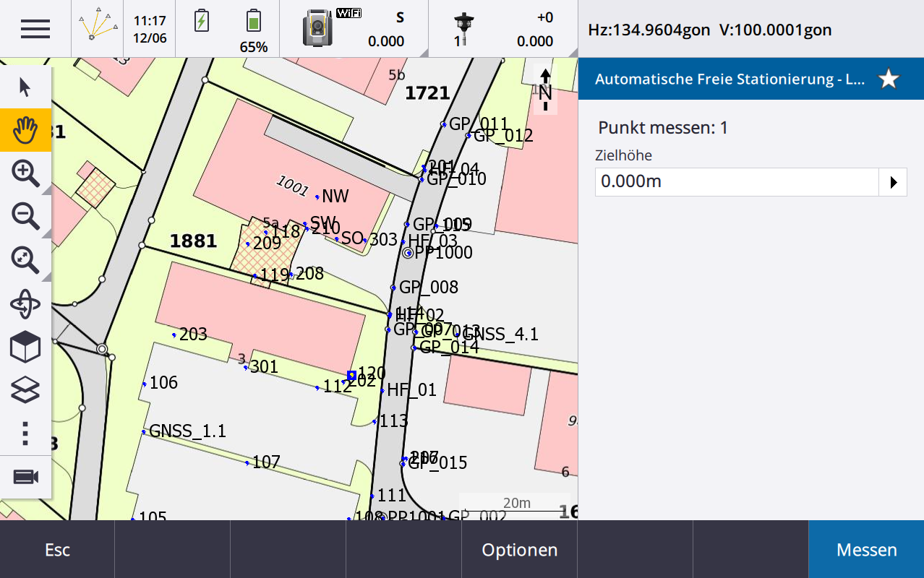The image size is (924, 578).
Task: Open the predefined view cube tool
Action: coord(25,348)
